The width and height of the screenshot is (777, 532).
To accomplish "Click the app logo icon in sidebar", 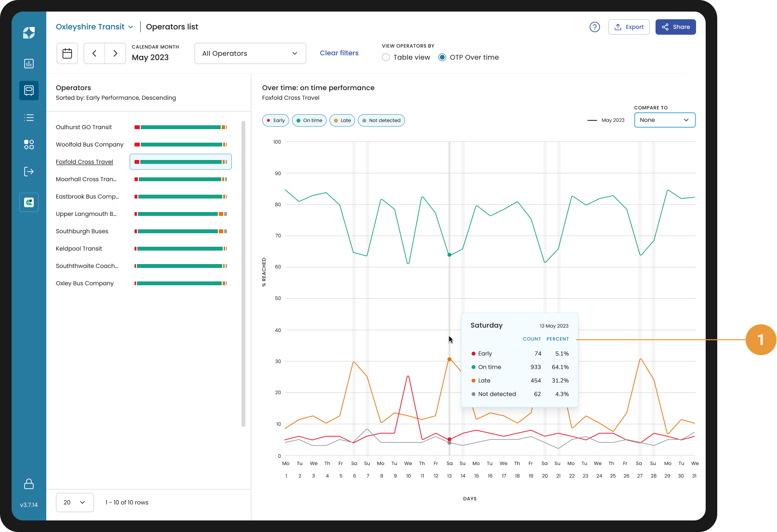I will click(x=29, y=33).
